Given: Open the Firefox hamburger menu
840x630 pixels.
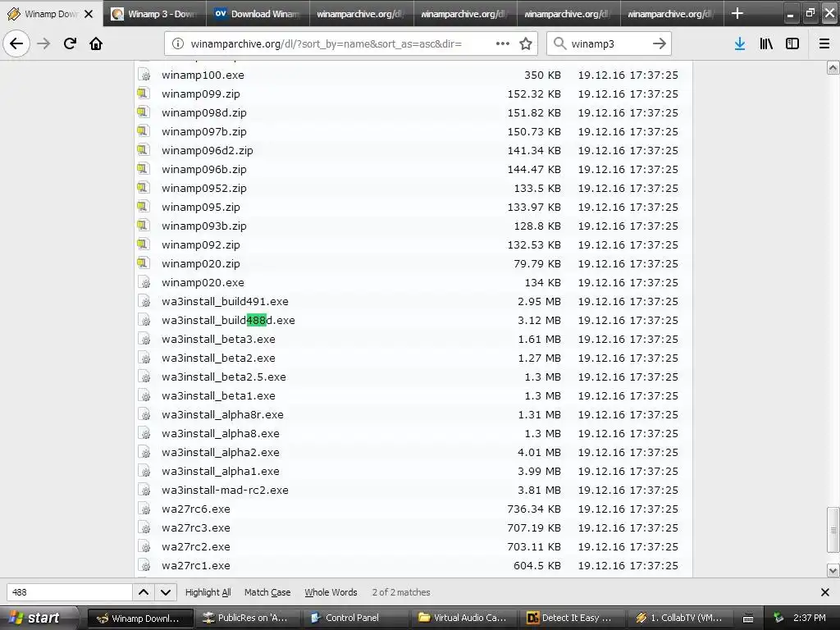Looking at the screenshot, I should pos(824,43).
